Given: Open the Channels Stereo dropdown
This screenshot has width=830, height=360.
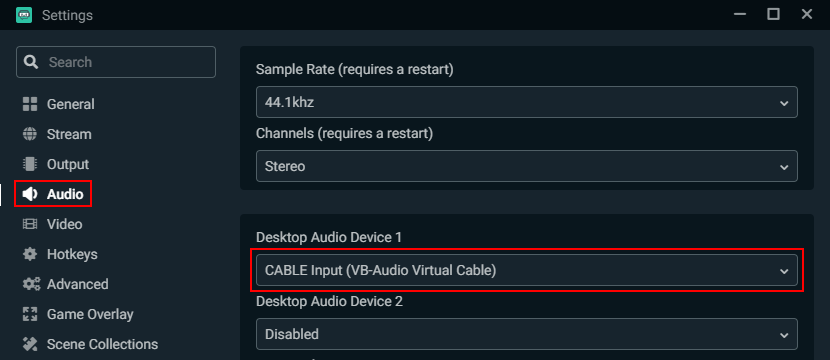Looking at the screenshot, I should coord(527,166).
